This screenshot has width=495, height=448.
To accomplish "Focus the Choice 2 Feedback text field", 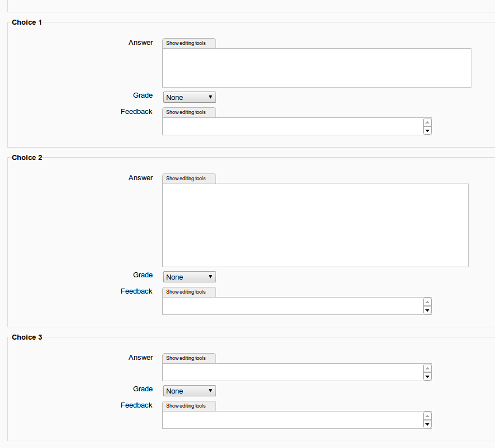I will (x=292, y=306).
